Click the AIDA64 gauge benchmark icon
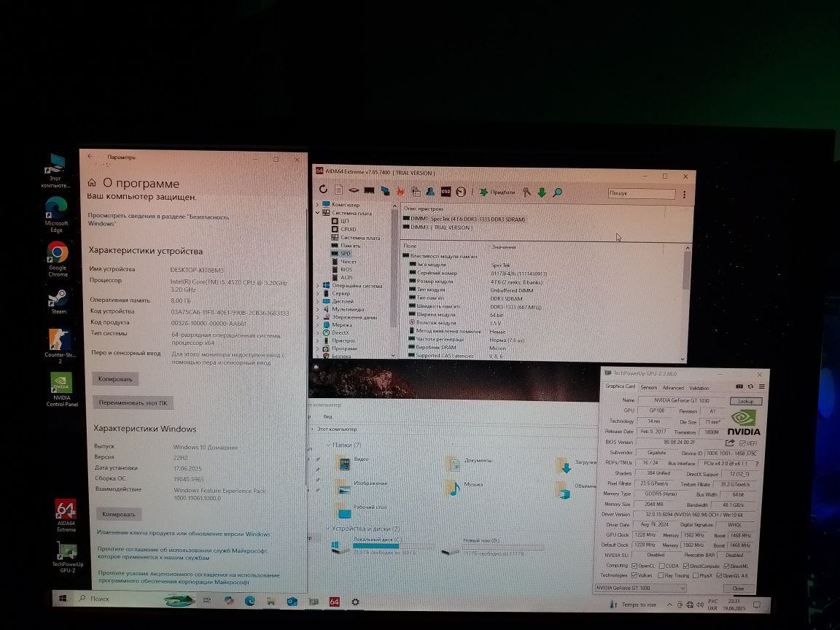Screen dimensions: 840x630 coord(461,192)
